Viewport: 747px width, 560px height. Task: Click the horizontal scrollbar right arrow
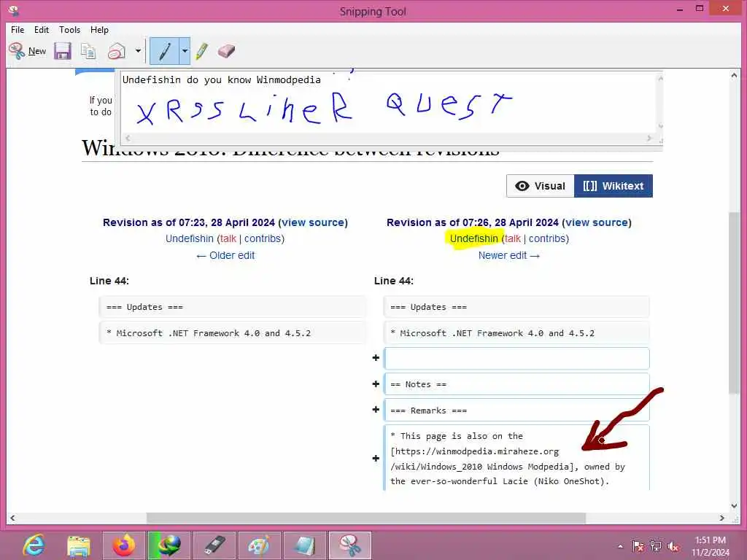tap(721, 518)
